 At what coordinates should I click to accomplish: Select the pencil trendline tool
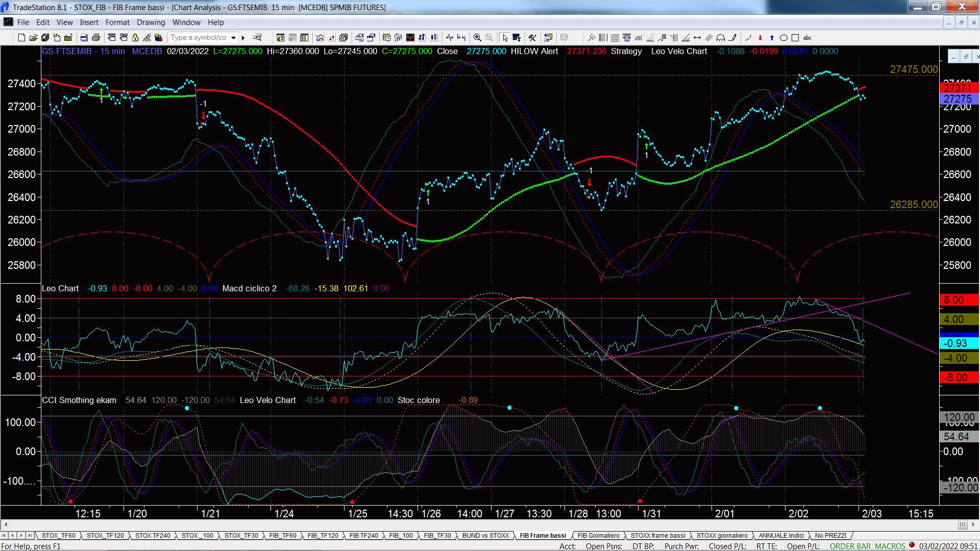732,37
